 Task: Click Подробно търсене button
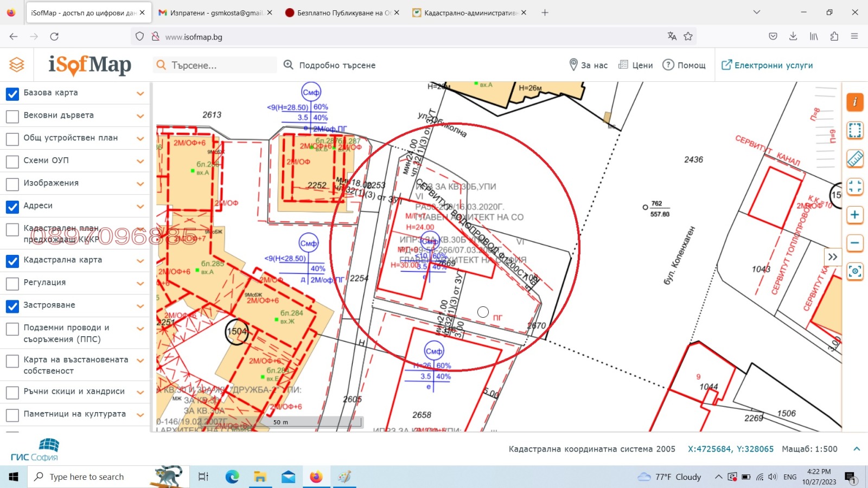click(x=330, y=65)
